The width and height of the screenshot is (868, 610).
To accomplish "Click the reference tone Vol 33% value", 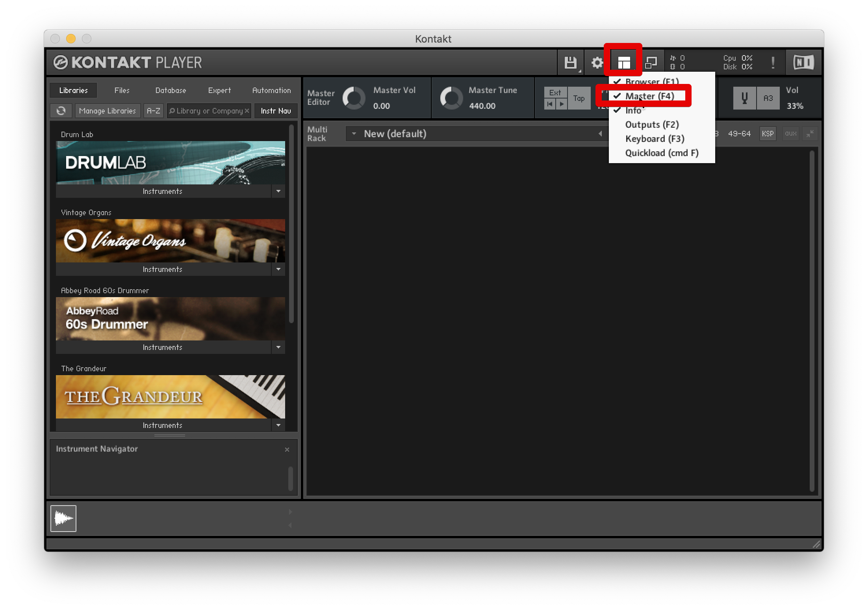I will point(795,106).
